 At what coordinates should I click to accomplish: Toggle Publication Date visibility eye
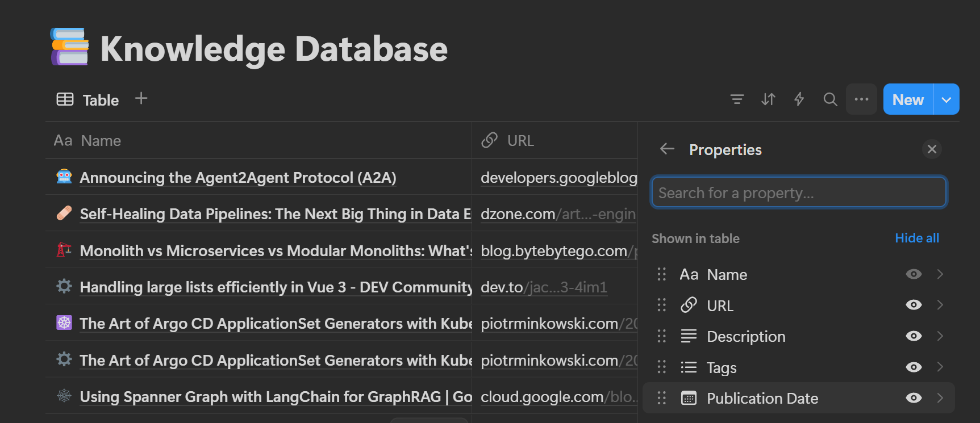pos(913,398)
